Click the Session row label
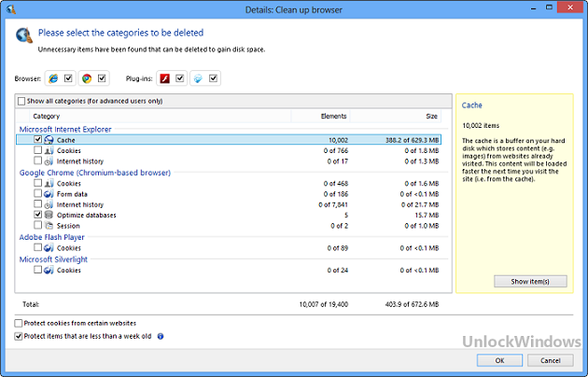The image size is (588, 377). [68, 226]
